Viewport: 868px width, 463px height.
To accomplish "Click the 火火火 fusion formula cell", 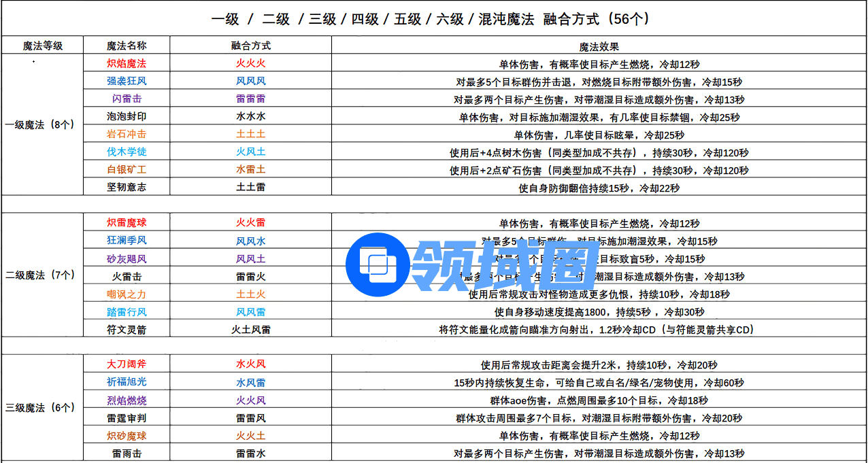I will (250, 63).
